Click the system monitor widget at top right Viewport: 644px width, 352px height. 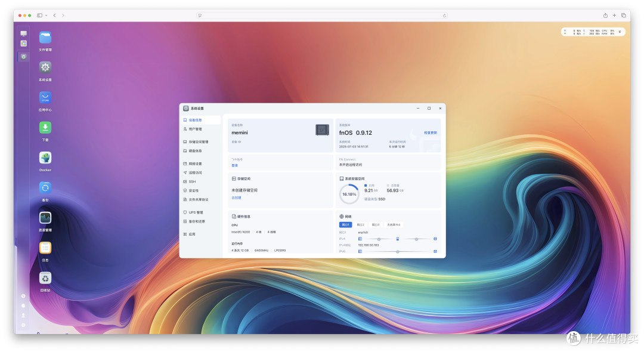point(593,32)
